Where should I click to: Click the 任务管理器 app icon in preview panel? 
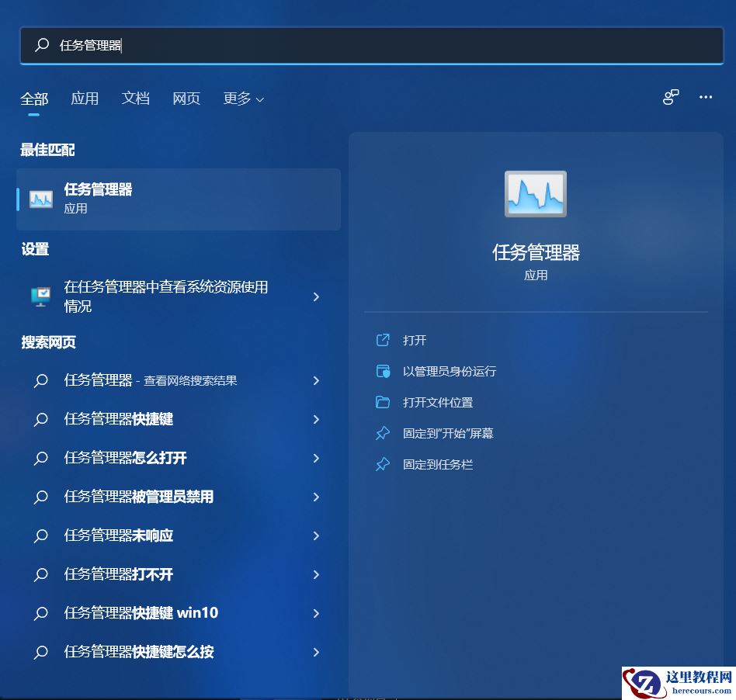(535, 193)
